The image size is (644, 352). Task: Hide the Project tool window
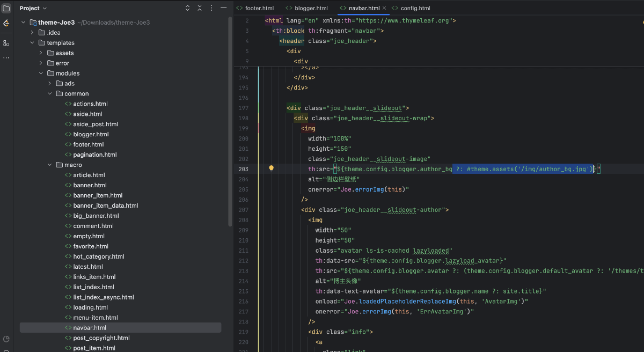coord(224,8)
